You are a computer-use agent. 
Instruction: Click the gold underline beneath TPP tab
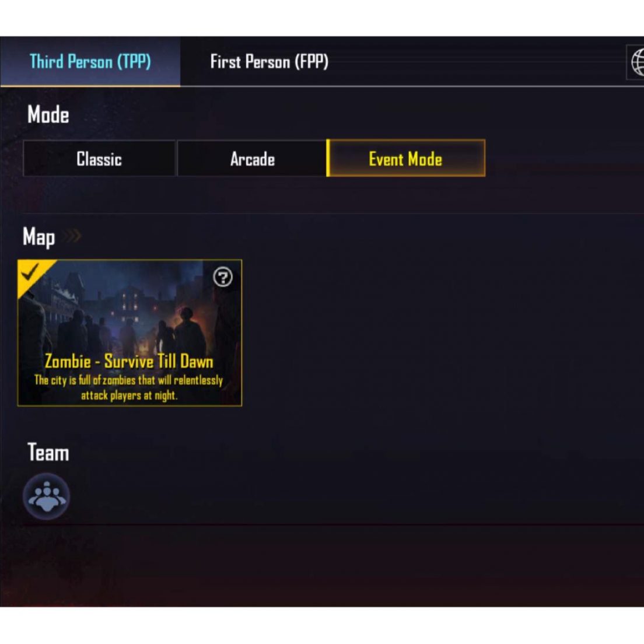pyautogui.click(x=90, y=86)
